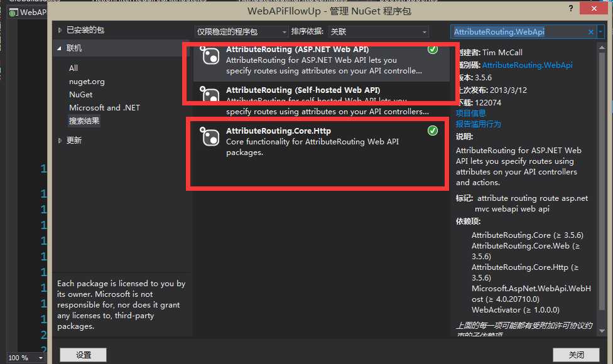Click the AttributeRouting.WebApi search field
This screenshot has width=613, height=364.
(x=519, y=31)
